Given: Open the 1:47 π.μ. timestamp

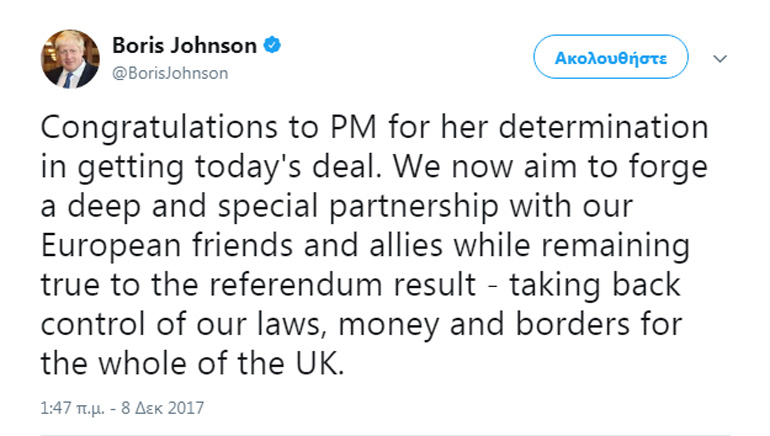Looking at the screenshot, I should coord(72,408).
